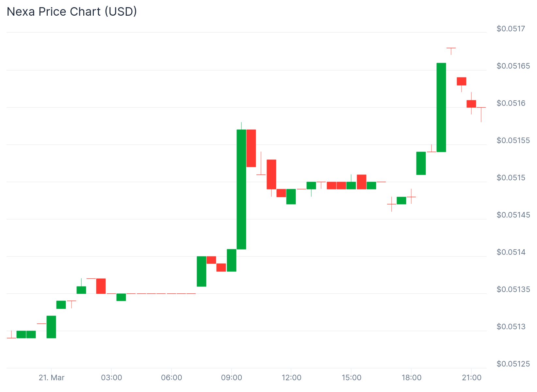This screenshot has height=392, width=537.
Task: Click the Nexa Price Chart (USD) title
Action: point(72,12)
